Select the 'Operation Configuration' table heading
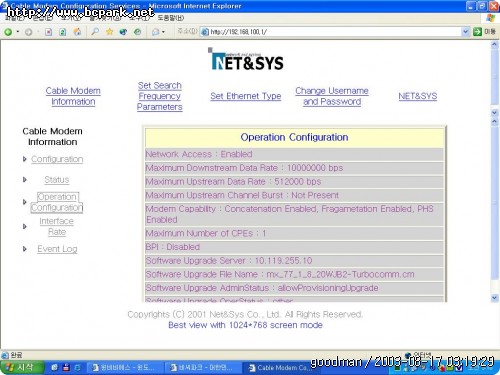Image resolution: width=500 pixels, height=375 pixels. click(x=294, y=137)
